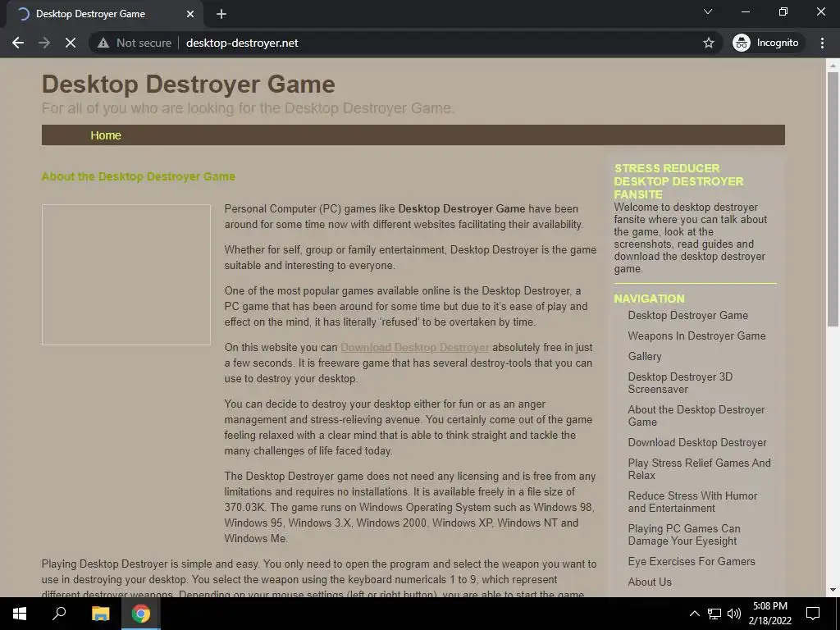Open the notification center icon
840x630 pixels.
pyautogui.click(x=813, y=614)
